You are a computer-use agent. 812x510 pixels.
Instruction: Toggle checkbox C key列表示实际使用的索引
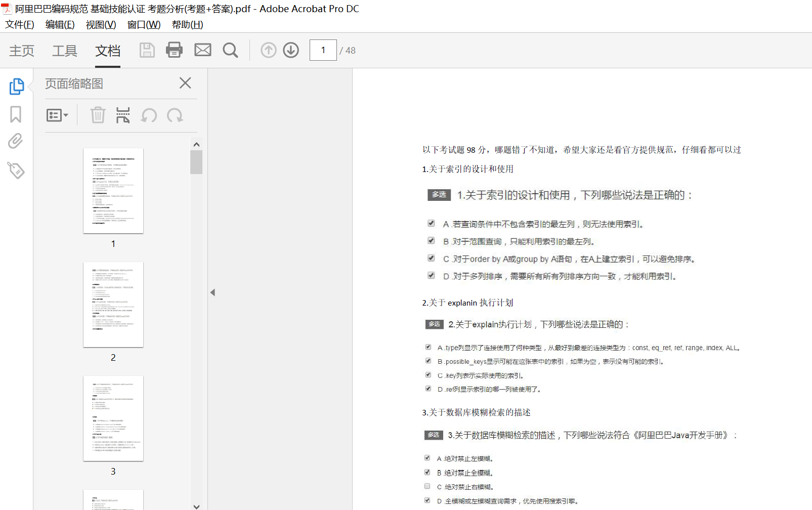click(x=428, y=375)
